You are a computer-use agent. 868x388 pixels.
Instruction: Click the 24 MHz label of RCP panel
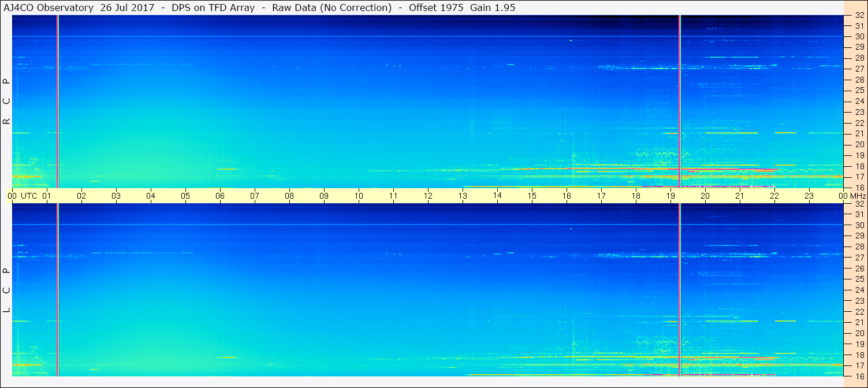click(859, 101)
